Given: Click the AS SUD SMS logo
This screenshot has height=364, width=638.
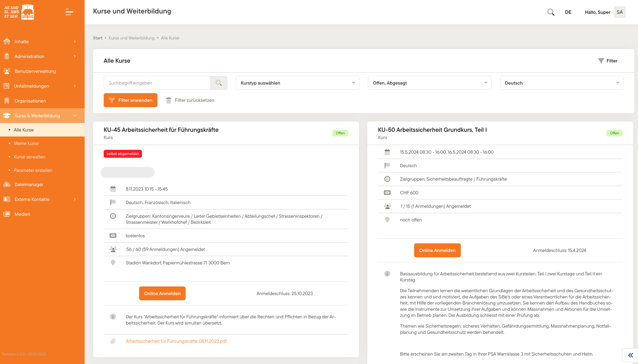Looking at the screenshot, I should (19, 12).
